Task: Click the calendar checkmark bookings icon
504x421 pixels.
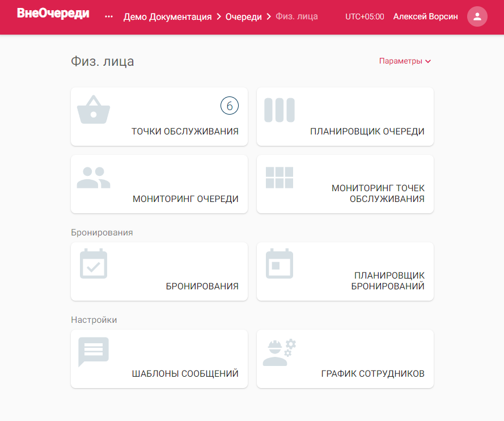Action: coord(94,263)
